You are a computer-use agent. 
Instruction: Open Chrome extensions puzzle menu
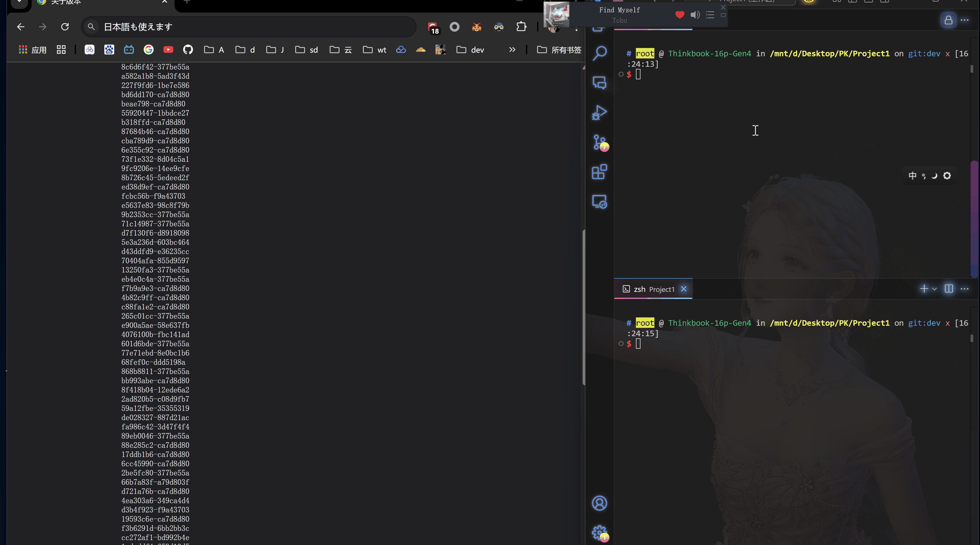click(521, 26)
